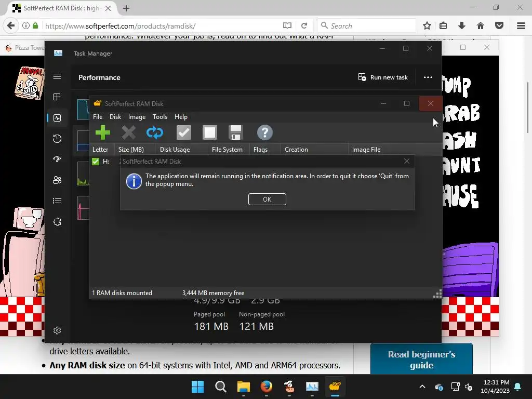Image resolution: width=532 pixels, height=399 pixels.
Task: Click the RAM Disk window resize grip
Action: [437, 294]
